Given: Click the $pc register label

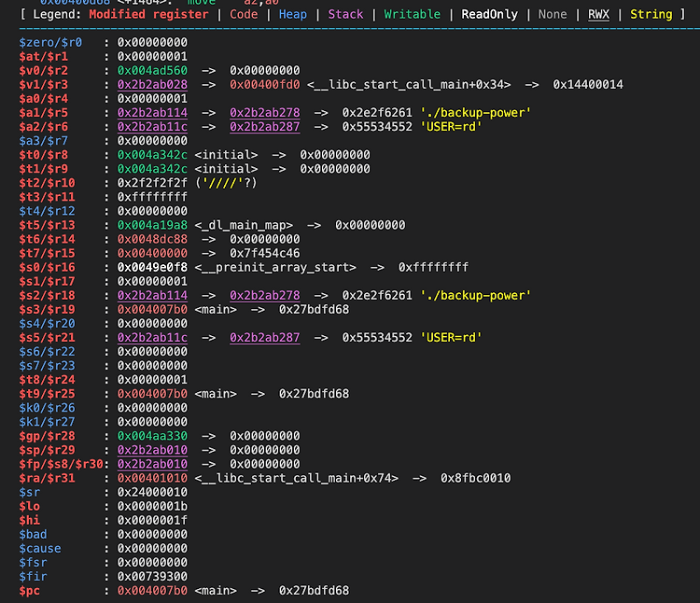Looking at the screenshot, I should pyautogui.click(x=30, y=591).
